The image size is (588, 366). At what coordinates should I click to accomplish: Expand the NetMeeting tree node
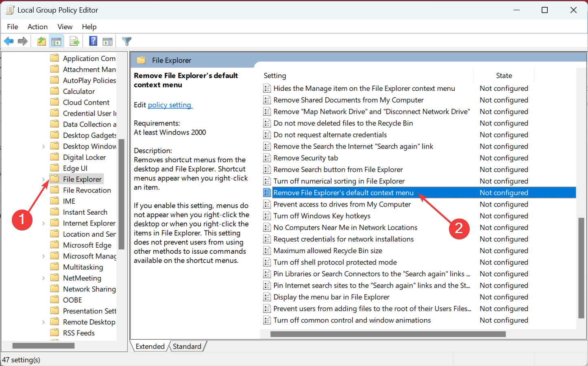click(x=44, y=278)
